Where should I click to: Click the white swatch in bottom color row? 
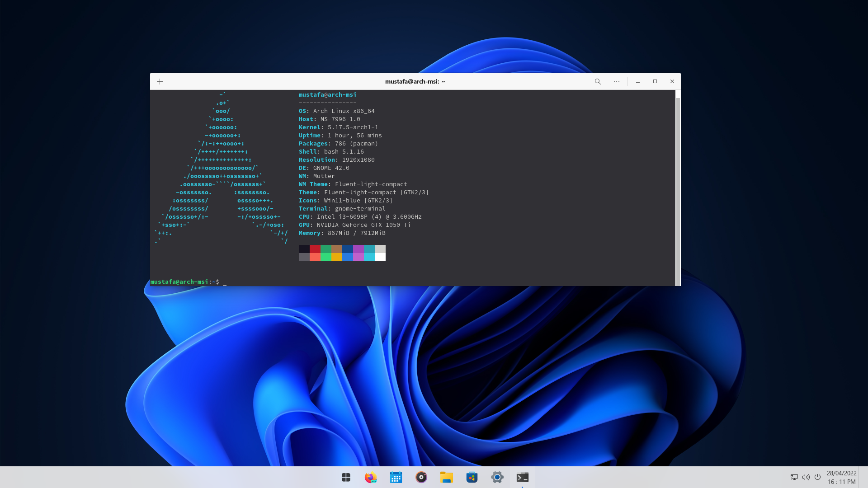tap(380, 257)
